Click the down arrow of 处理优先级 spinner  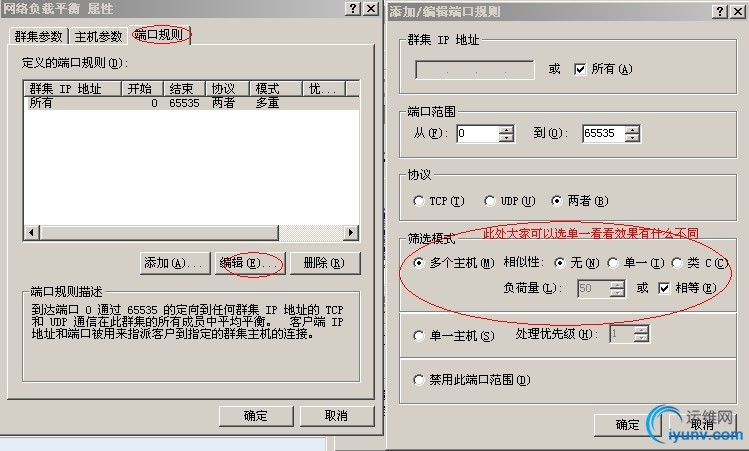[642, 338]
